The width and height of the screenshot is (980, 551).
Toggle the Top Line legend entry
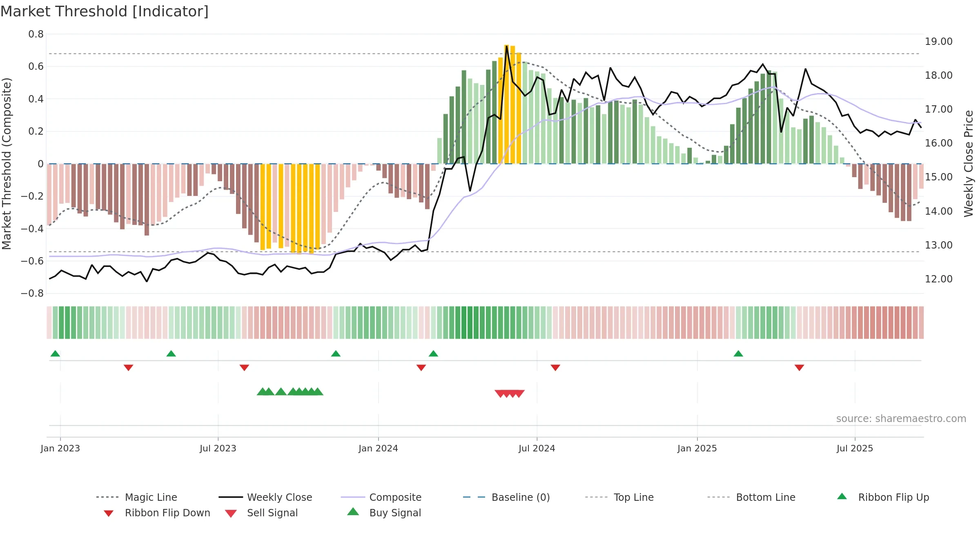619,497
